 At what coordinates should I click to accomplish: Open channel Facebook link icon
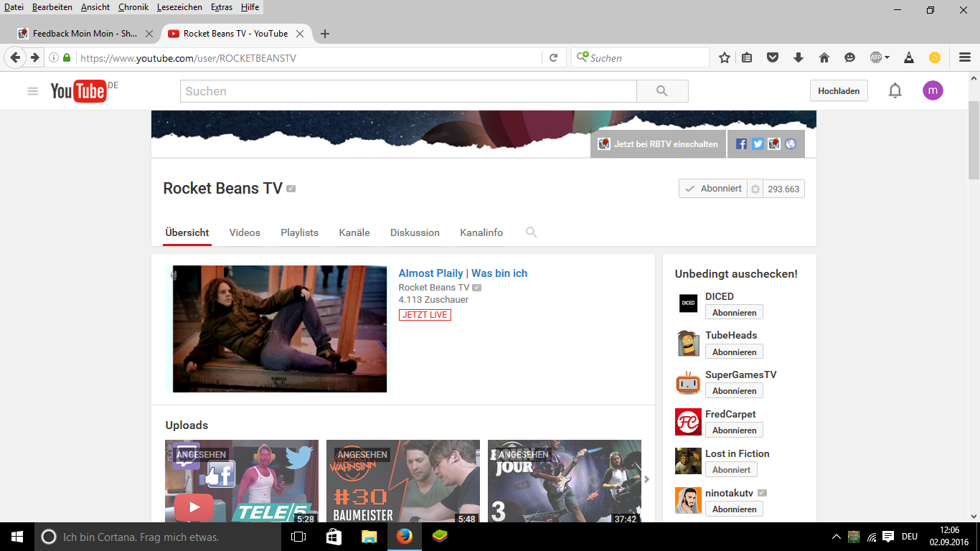tap(742, 143)
